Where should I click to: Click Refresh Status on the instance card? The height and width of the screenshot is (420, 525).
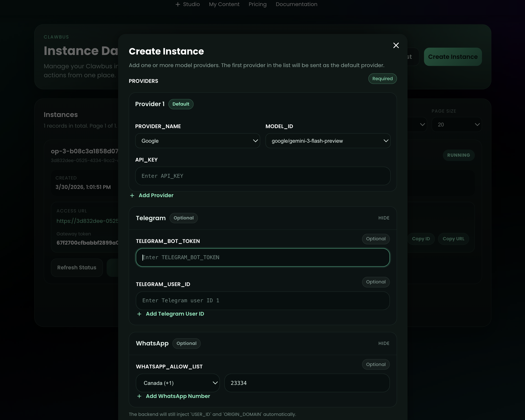77,268
